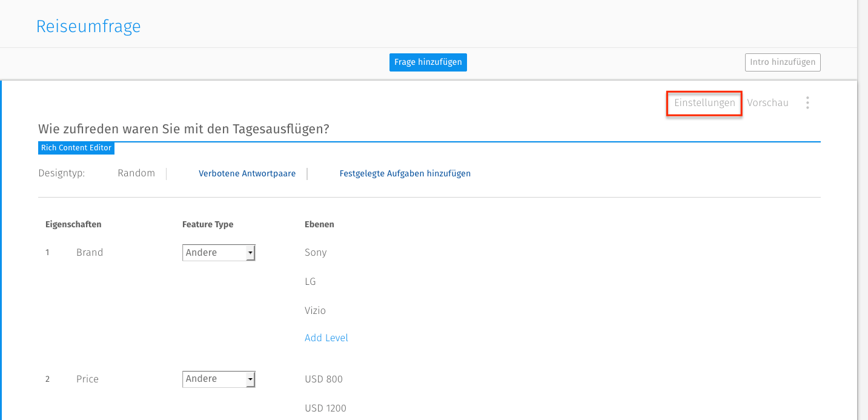Open the Vorschau preview
This screenshot has width=868, height=420.
coord(767,103)
